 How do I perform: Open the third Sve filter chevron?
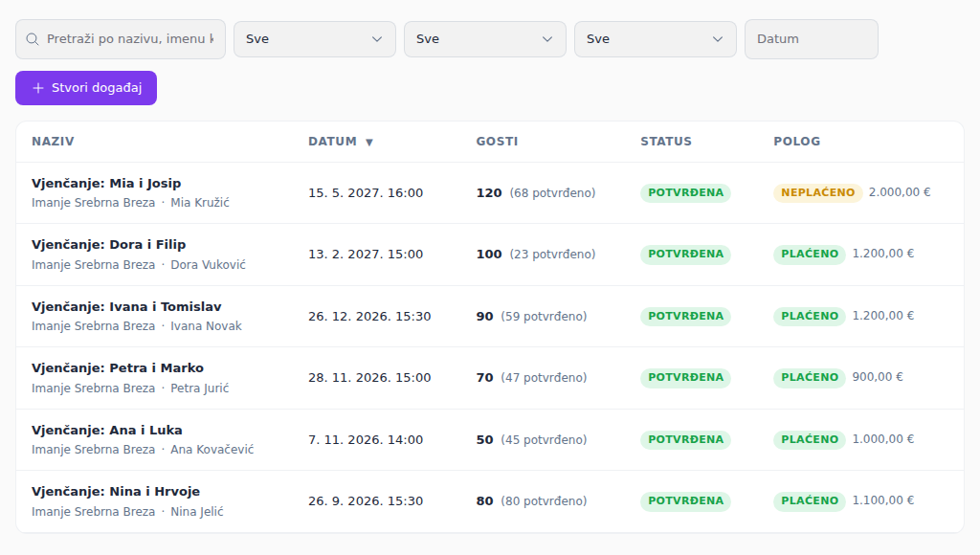pos(718,39)
